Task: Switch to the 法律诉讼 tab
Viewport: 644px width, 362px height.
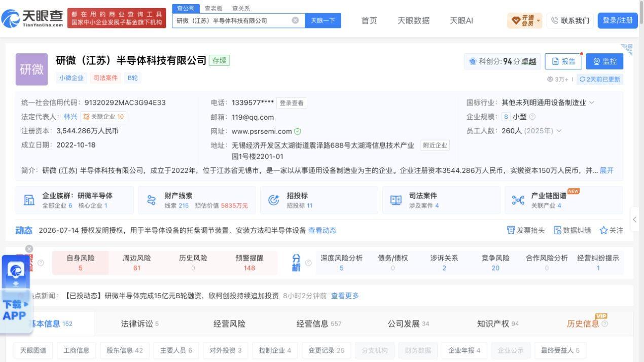Action: coord(139,323)
